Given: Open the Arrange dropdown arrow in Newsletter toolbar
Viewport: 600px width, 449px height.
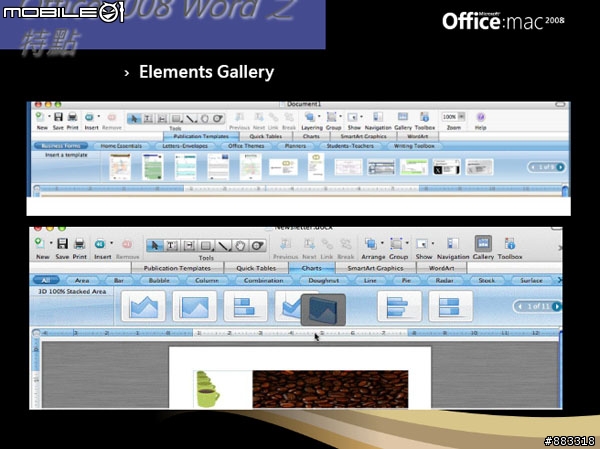Looking at the screenshot, I should pos(382,243).
